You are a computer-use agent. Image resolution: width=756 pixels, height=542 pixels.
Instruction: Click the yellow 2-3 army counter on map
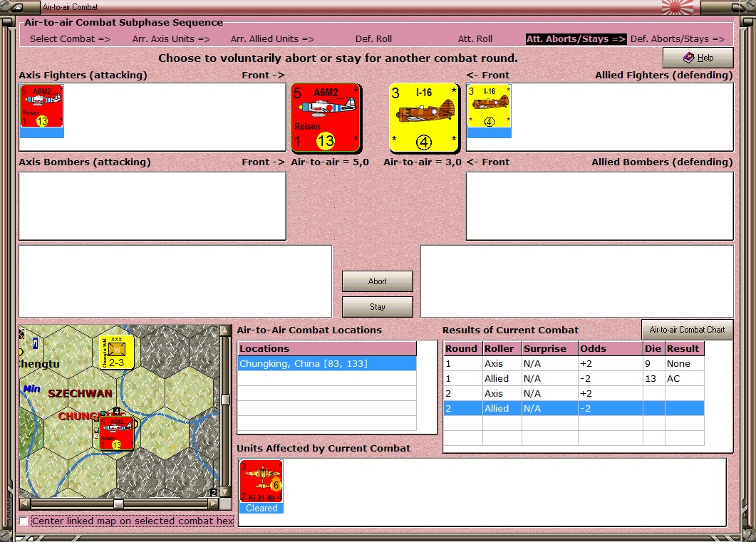coord(116,352)
